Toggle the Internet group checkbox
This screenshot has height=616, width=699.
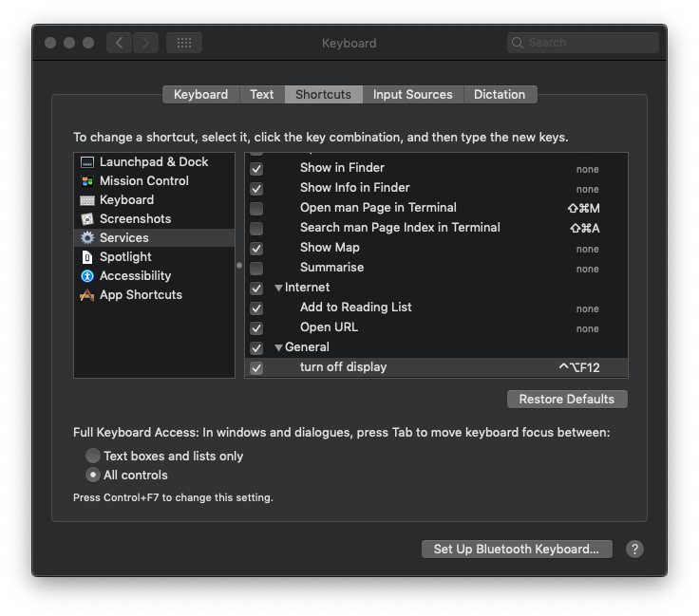tap(256, 289)
